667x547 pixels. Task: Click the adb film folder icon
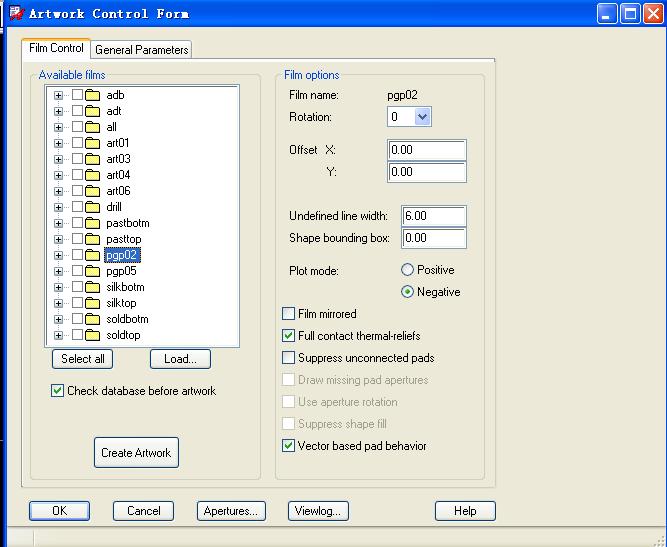coord(92,95)
